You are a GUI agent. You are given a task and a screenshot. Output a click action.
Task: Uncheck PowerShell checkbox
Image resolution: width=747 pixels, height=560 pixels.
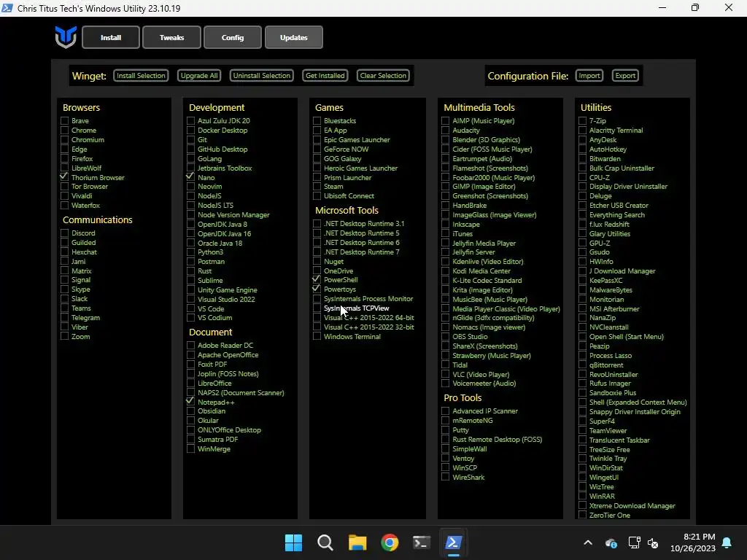[317, 279]
